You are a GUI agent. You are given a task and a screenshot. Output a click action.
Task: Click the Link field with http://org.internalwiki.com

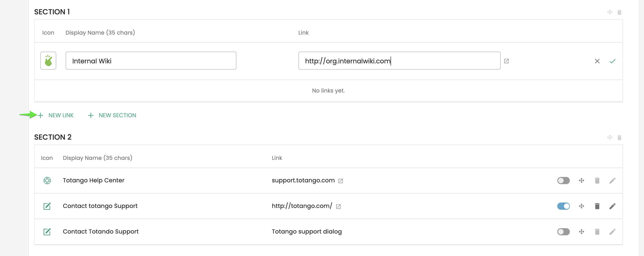pyautogui.click(x=399, y=61)
